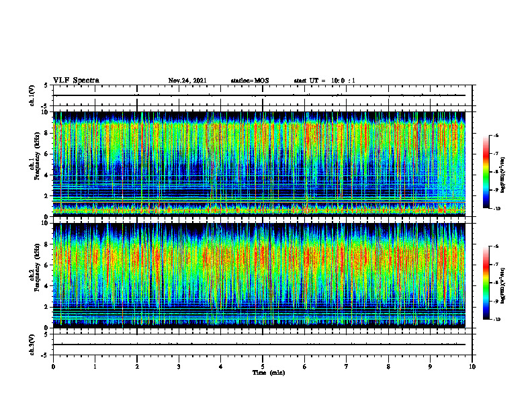
Task: Click the "VLF Spectra" plot title
Action: (x=76, y=81)
